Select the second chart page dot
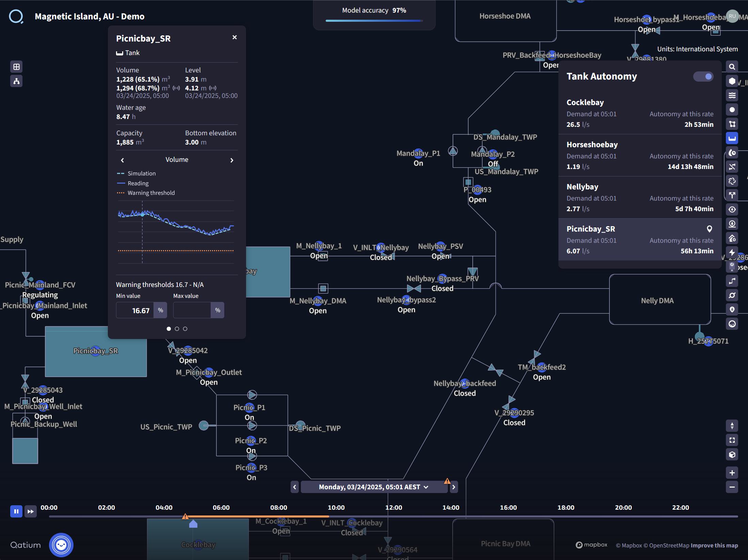This screenshot has width=748, height=560. 177,329
